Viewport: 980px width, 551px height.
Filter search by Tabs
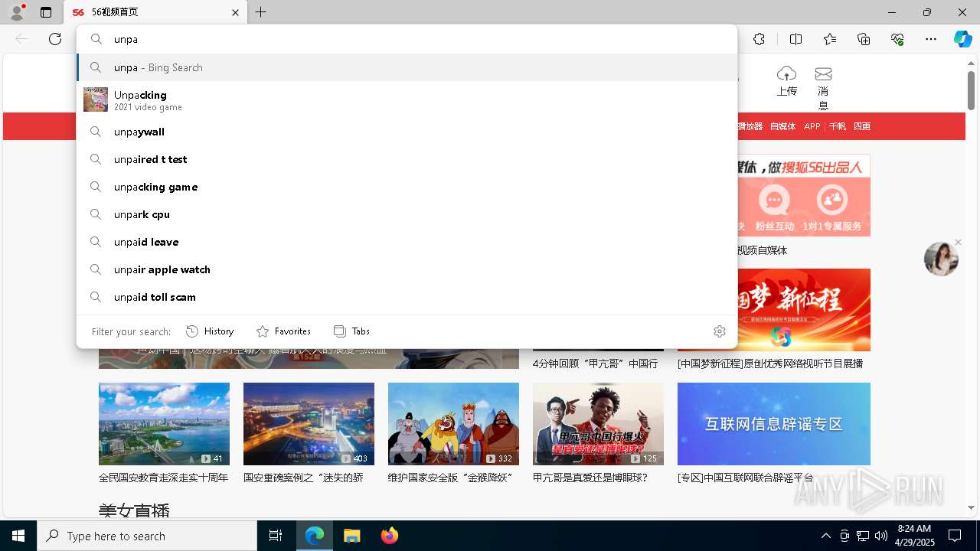point(351,331)
